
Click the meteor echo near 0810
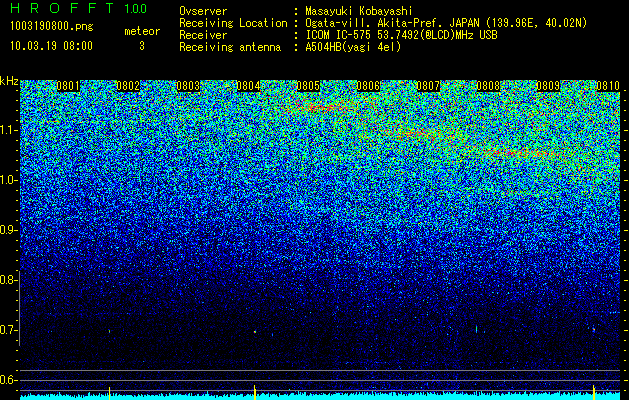(x=594, y=330)
